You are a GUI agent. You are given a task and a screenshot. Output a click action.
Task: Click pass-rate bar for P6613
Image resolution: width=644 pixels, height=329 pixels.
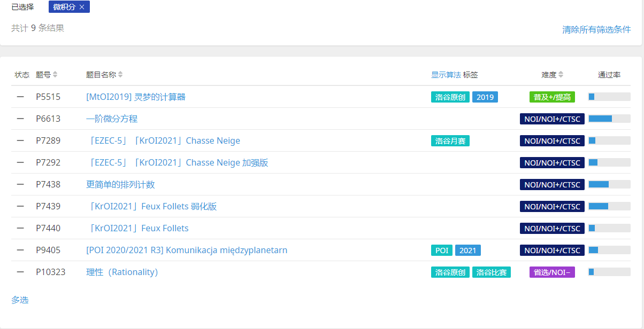609,119
